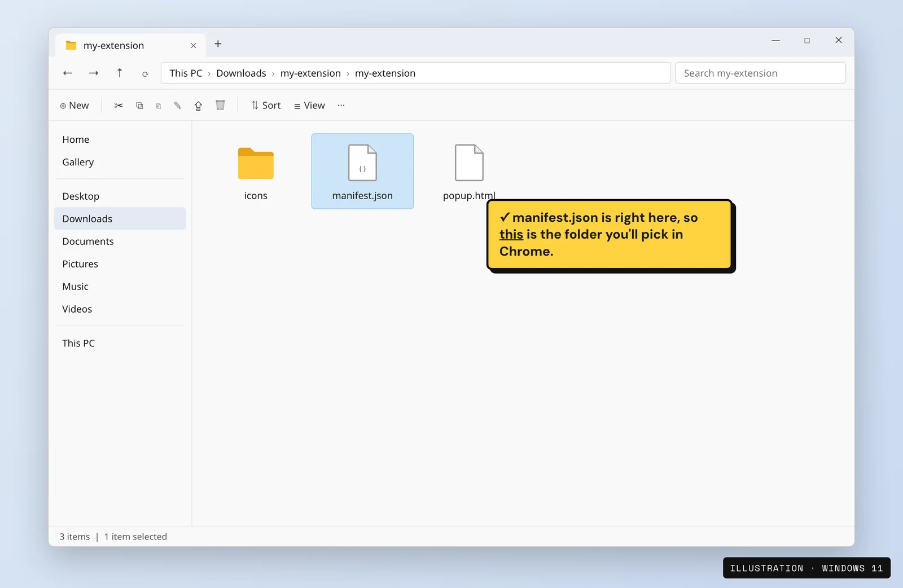The width and height of the screenshot is (903, 588).
Task: Go back using the Back arrow
Action: click(x=68, y=73)
